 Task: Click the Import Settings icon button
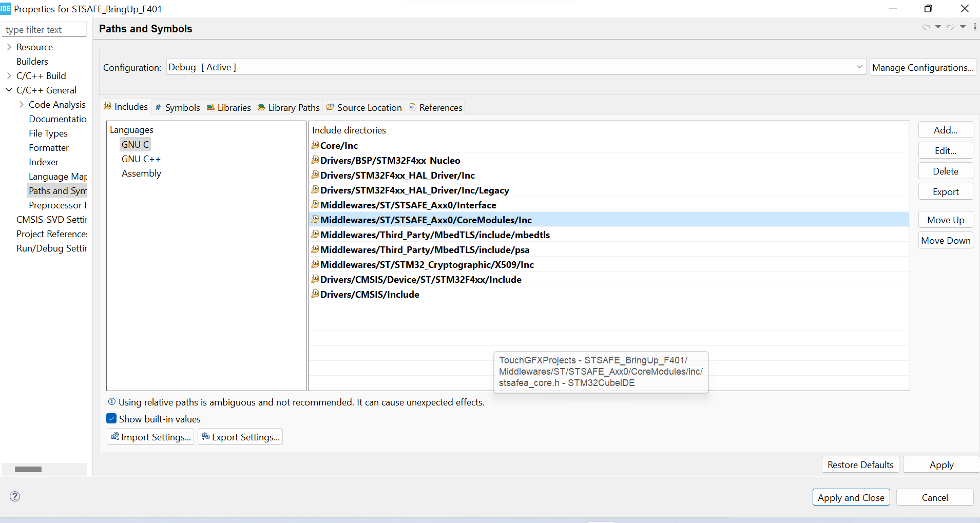click(150, 437)
